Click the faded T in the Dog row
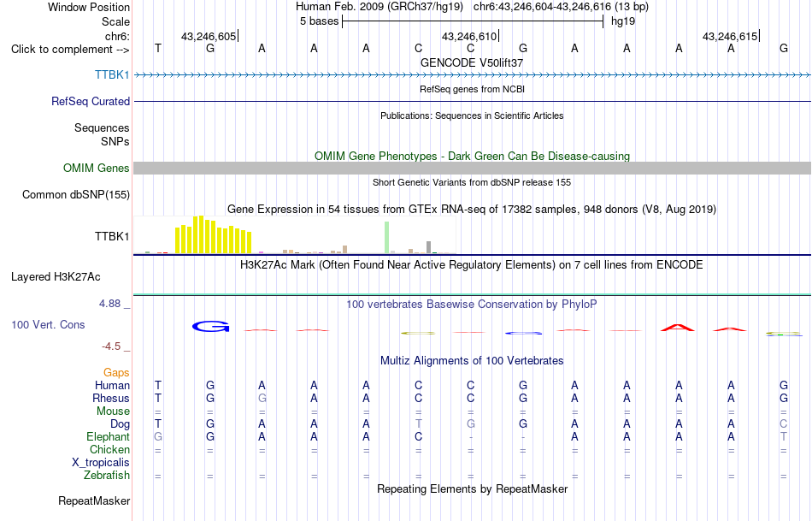The image size is (812, 521). point(419,424)
